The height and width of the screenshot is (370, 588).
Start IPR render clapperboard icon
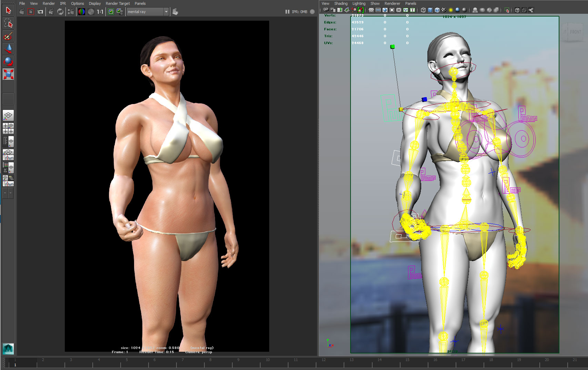[51, 12]
